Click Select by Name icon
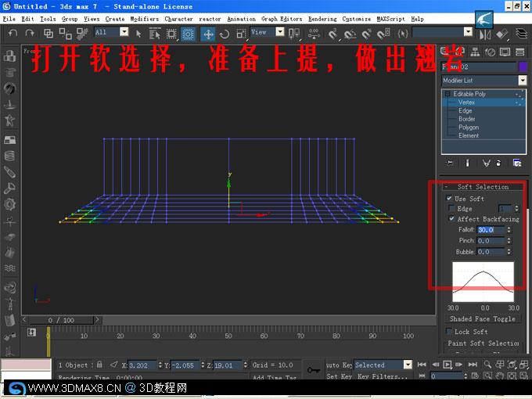Image resolution: width=532 pixels, height=399 pixels. click(155, 34)
